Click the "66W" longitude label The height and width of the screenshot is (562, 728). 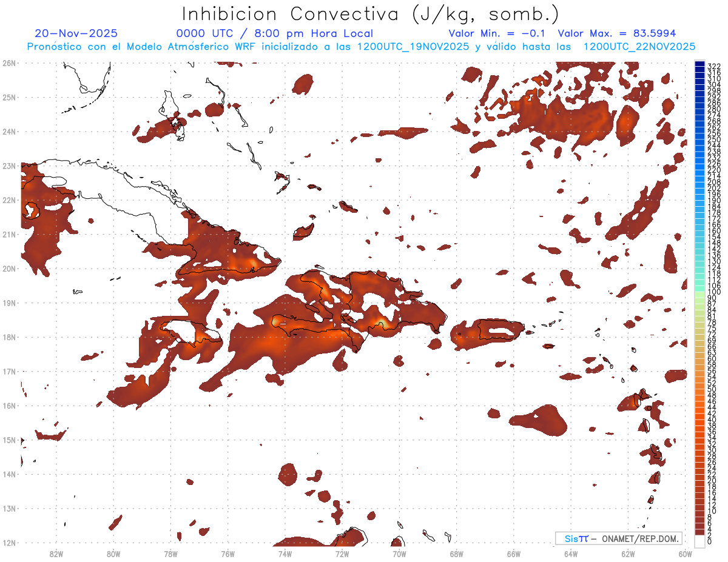[x=514, y=554]
